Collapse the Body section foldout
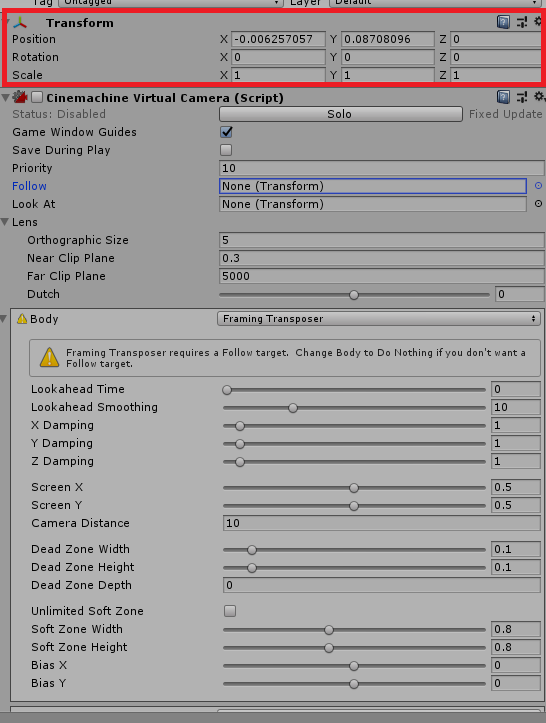The image size is (546, 723). (x=4, y=319)
